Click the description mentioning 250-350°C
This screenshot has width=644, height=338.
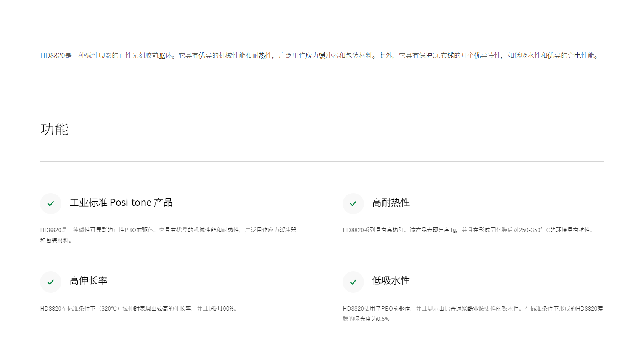(469, 230)
